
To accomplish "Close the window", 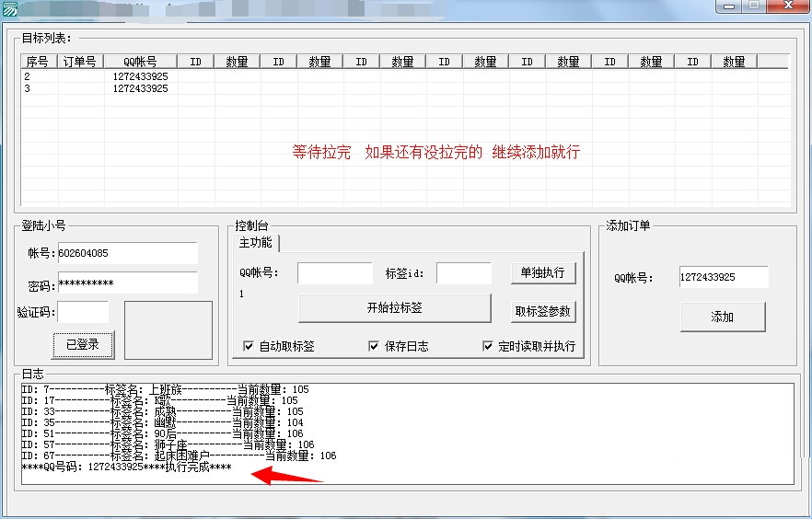I will point(788,6).
